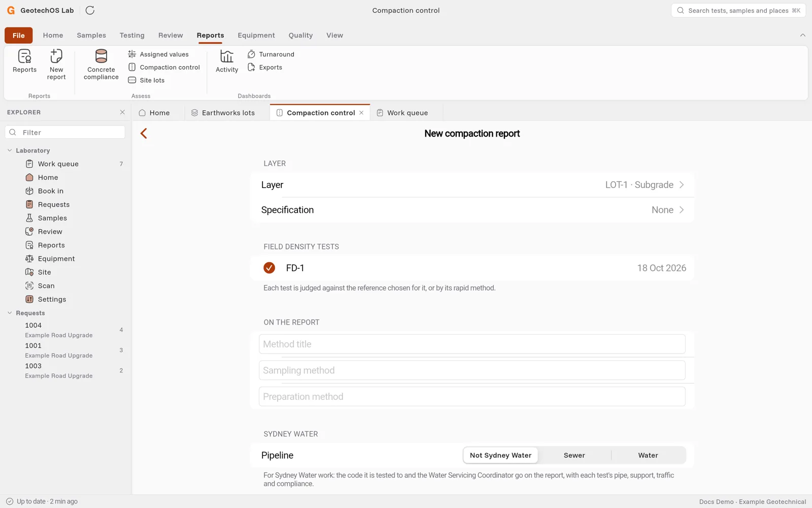Select Sewer pipeline option
This screenshot has width=812, height=508.
pos(574,455)
